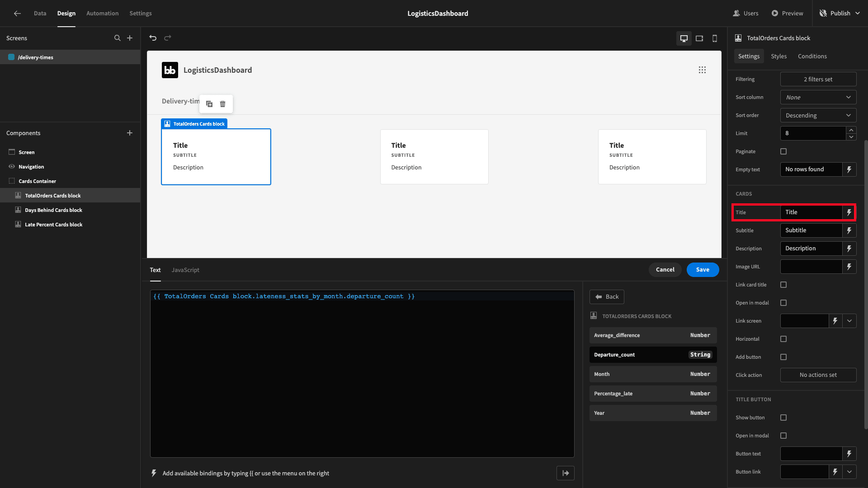Open the Sort order dropdown

(818, 115)
